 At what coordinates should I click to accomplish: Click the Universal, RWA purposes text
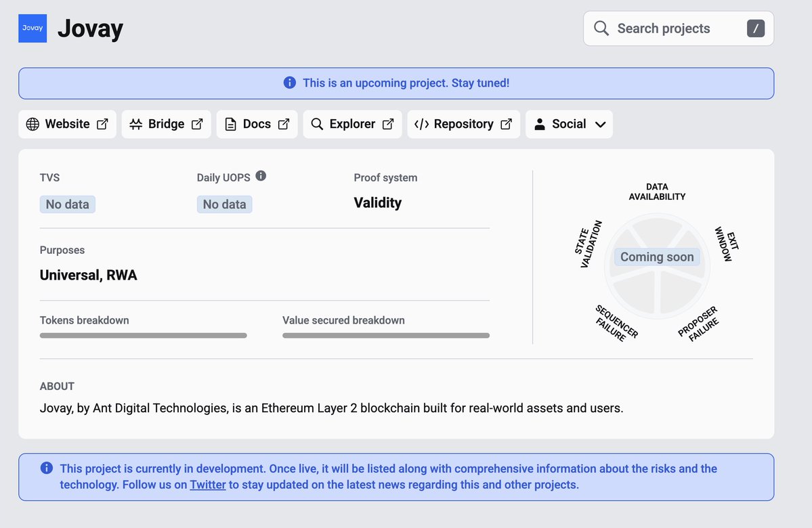coord(89,275)
